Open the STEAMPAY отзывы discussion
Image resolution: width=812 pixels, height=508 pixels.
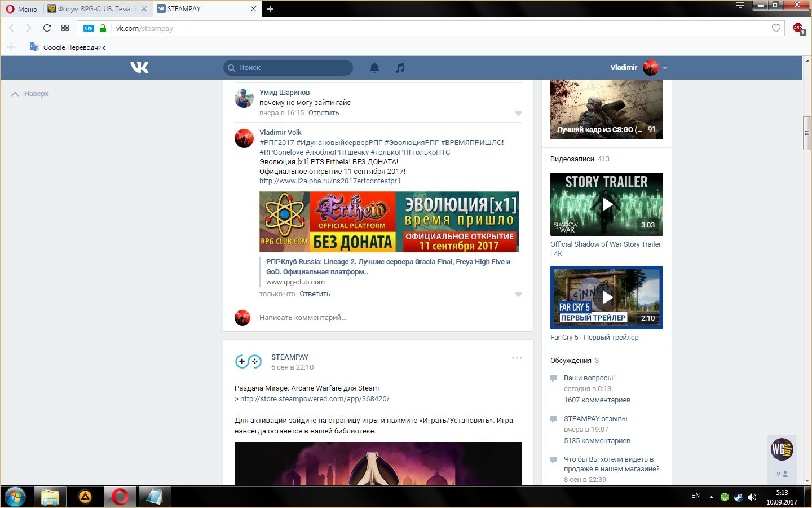point(595,419)
